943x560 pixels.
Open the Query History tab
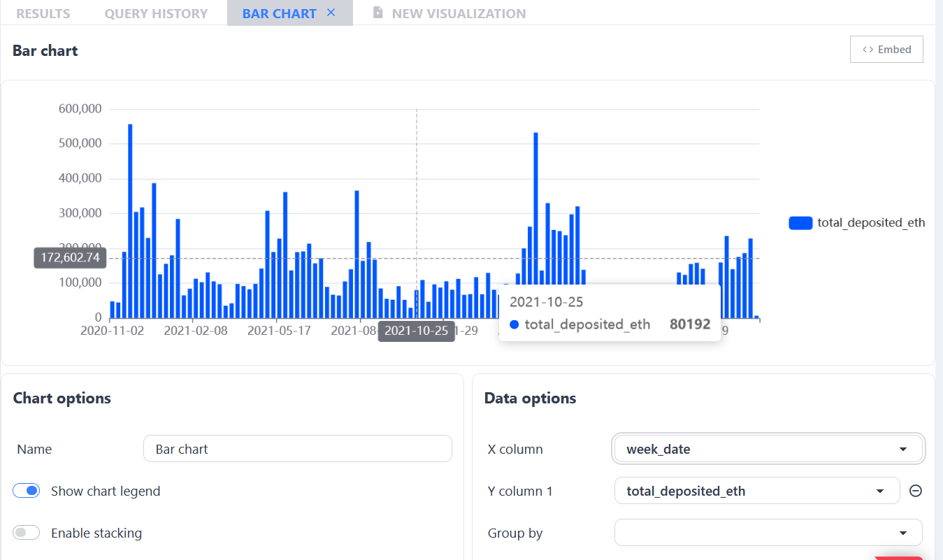pyautogui.click(x=156, y=13)
